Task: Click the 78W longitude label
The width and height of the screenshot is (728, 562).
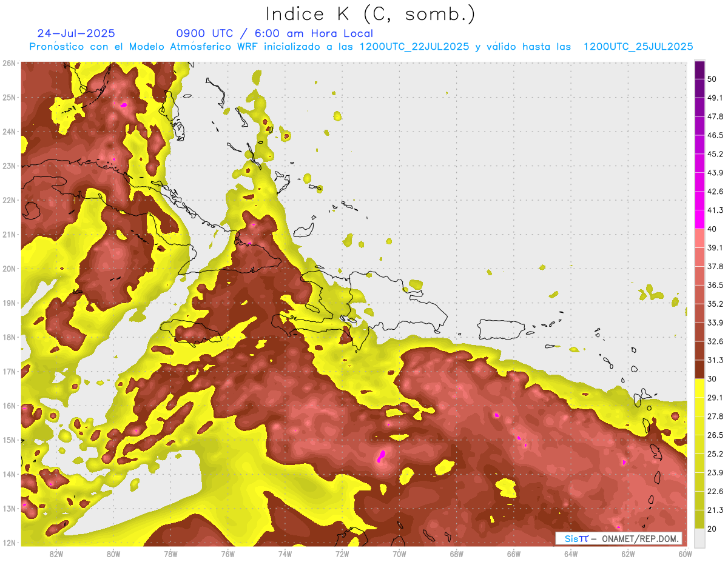Action: click(x=170, y=554)
